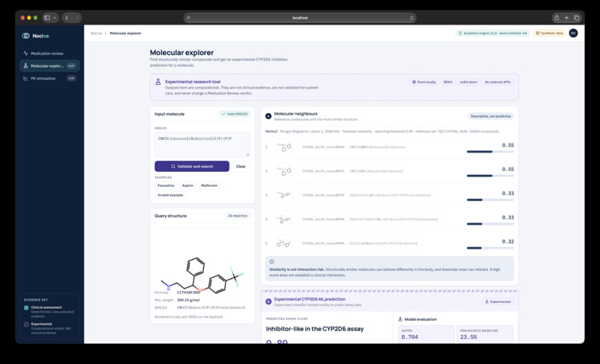This screenshot has width=600, height=364.
Task: Click the localhost address bar
Action: coord(300,18)
